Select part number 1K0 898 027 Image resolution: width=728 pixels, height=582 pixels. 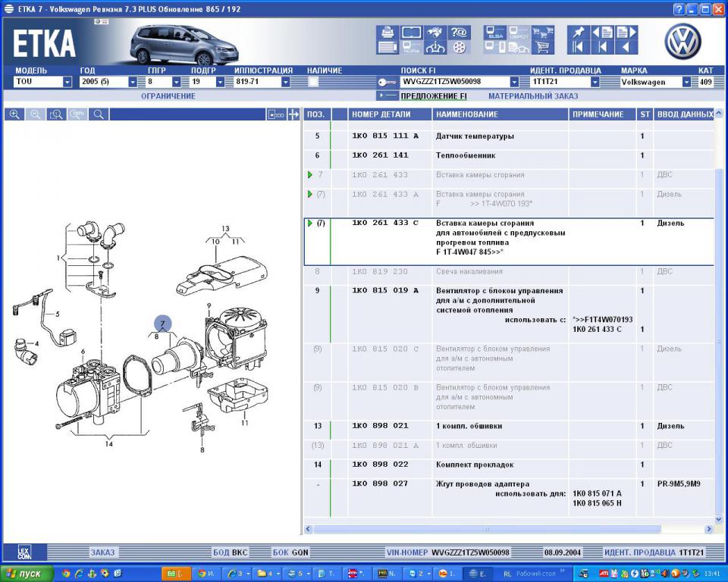coord(380,483)
